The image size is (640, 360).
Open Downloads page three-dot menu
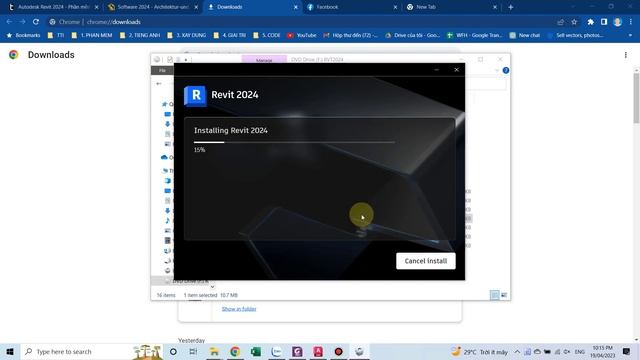coord(626,55)
